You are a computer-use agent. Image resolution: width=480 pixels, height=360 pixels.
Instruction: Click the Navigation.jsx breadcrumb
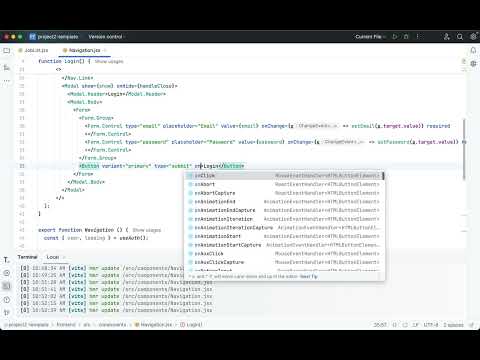(x=153, y=325)
